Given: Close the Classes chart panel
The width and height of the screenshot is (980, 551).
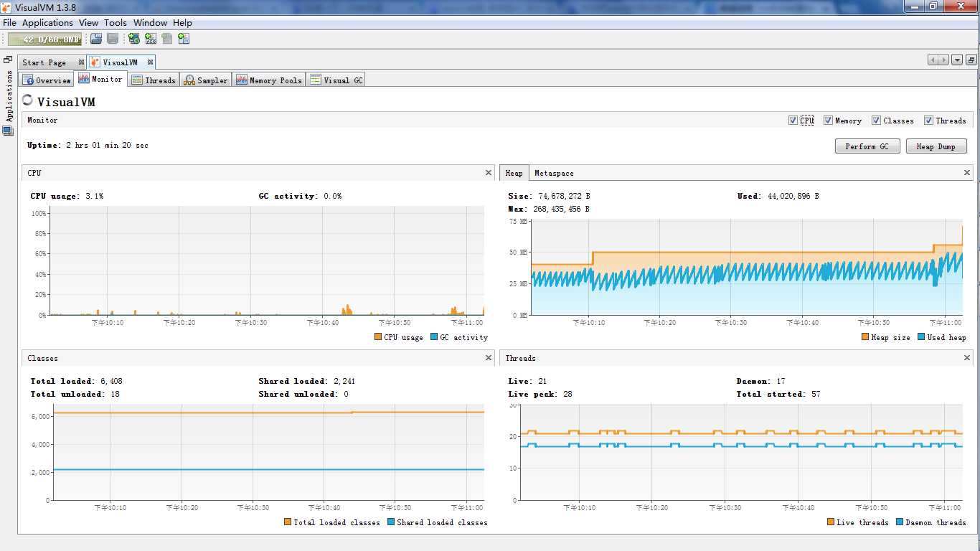Looking at the screenshot, I should click(489, 358).
